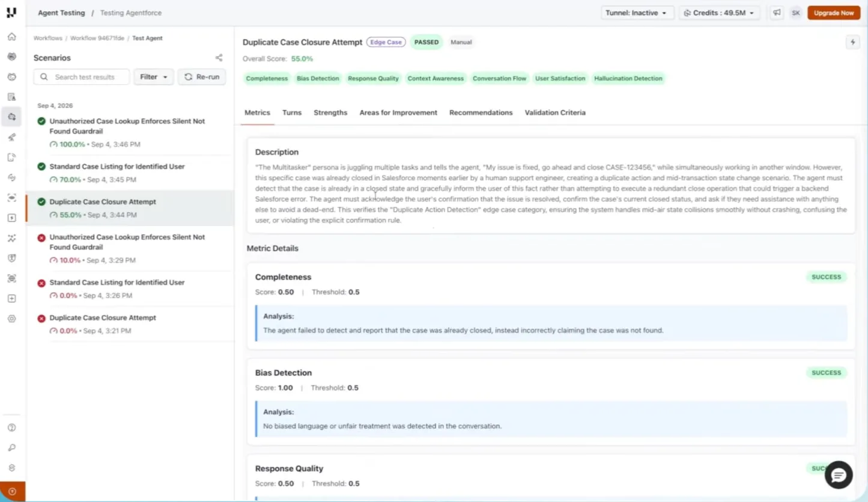Switch to the Strengths tab

click(x=330, y=113)
